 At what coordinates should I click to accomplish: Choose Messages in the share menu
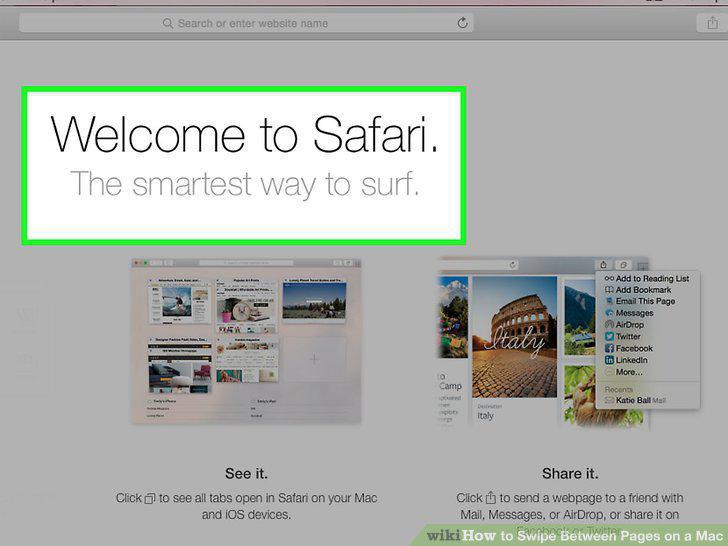(629, 313)
